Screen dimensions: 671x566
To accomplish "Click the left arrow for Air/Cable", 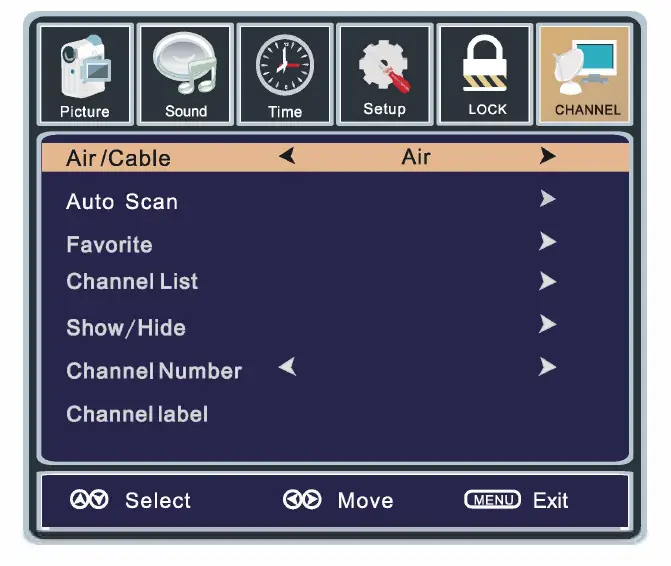I will tap(288, 156).
